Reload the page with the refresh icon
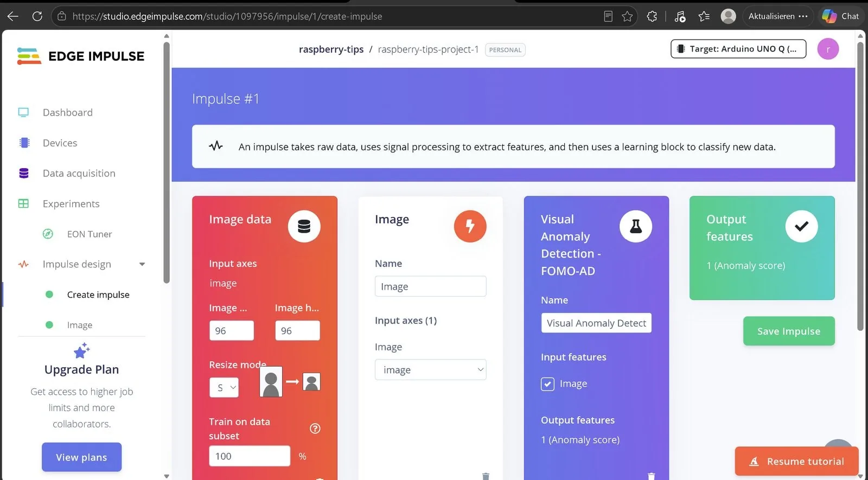Image resolution: width=868 pixels, height=480 pixels. click(x=37, y=16)
